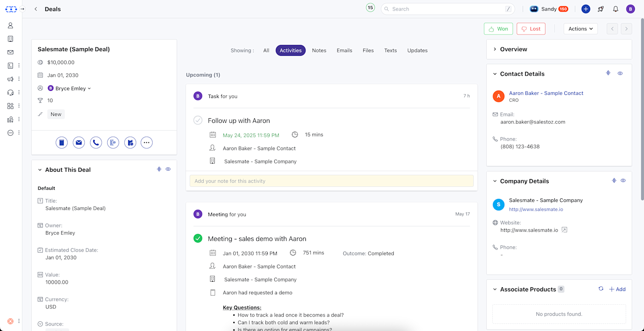The image size is (644, 331).
Task: Click the page vertical scrollbar on the right
Action: coord(642,109)
